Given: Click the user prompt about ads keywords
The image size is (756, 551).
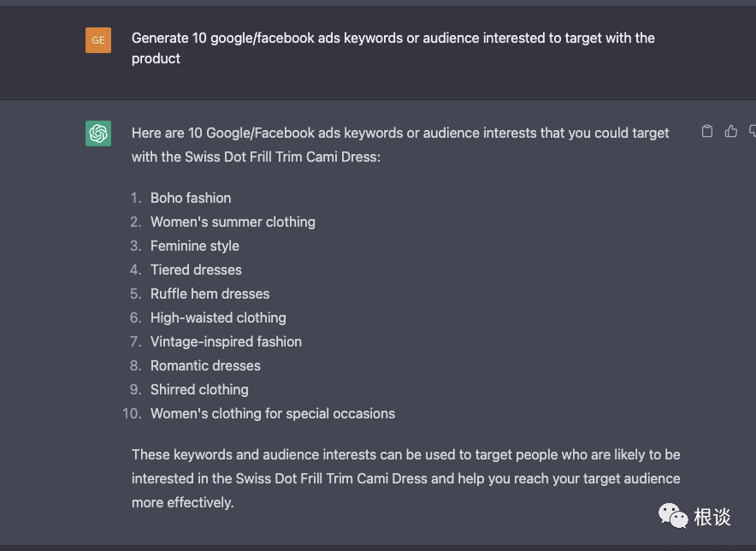Looking at the screenshot, I should click(393, 48).
